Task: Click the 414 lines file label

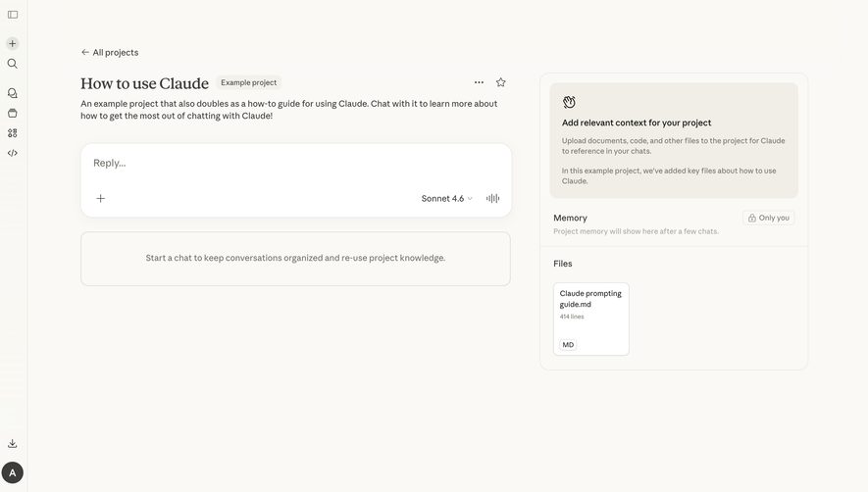Action: tap(572, 317)
